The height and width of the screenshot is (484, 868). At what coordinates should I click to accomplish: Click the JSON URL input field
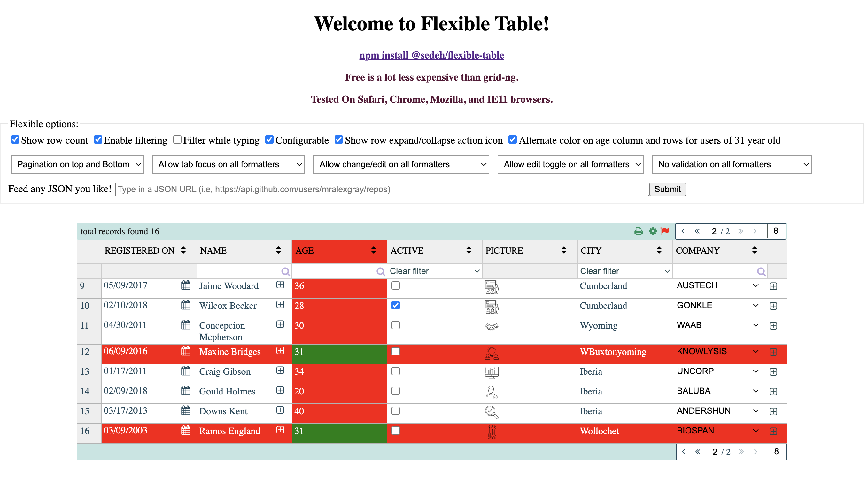(382, 189)
